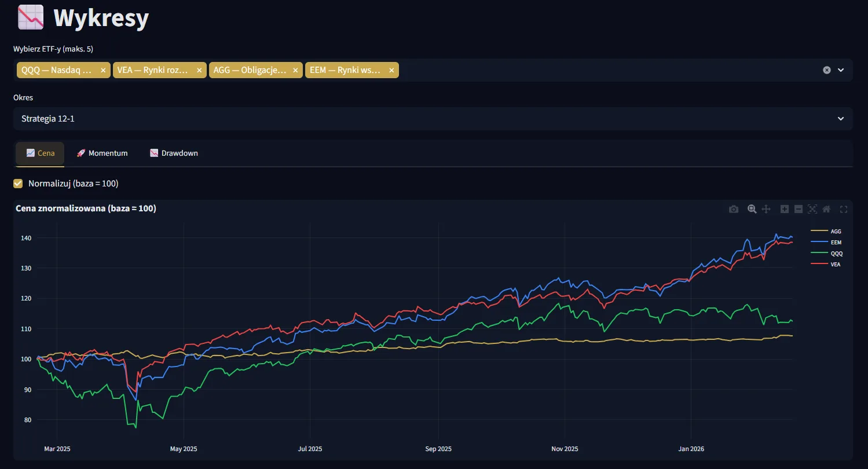Click empty area of the ETF selection field
This screenshot has width=868, height=469.
pyautogui.click(x=608, y=70)
